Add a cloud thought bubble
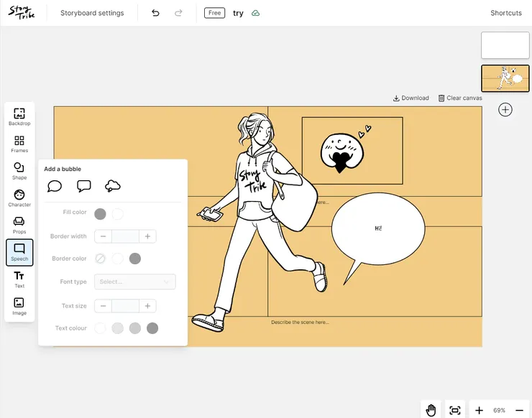This screenshot has width=532, height=418. click(x=112, y=187)
